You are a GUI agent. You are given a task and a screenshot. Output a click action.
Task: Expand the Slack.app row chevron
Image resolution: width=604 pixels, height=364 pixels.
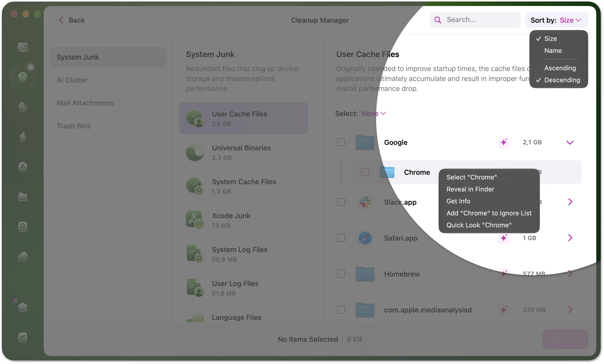coord(570,202)
